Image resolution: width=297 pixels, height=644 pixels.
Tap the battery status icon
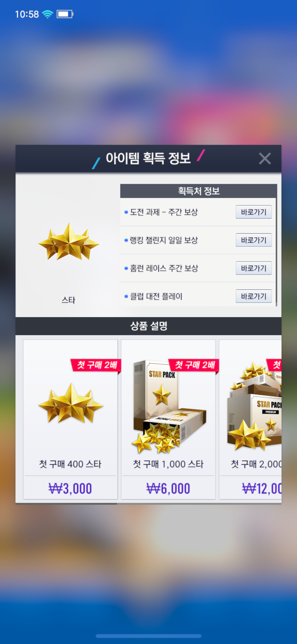pos(65,14)
